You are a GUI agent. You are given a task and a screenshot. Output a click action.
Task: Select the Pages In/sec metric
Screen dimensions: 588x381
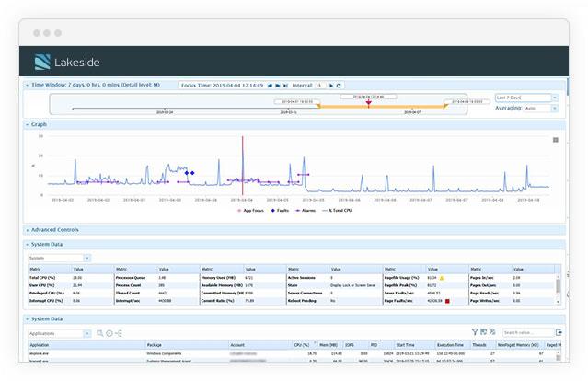pyautogui.click(x=483, y=278)
